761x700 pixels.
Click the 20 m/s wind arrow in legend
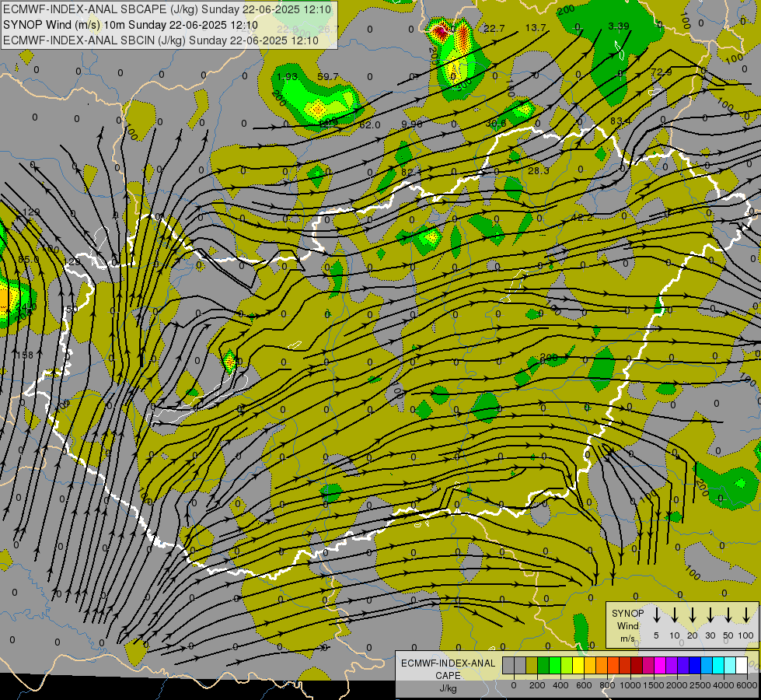point(692,615)
